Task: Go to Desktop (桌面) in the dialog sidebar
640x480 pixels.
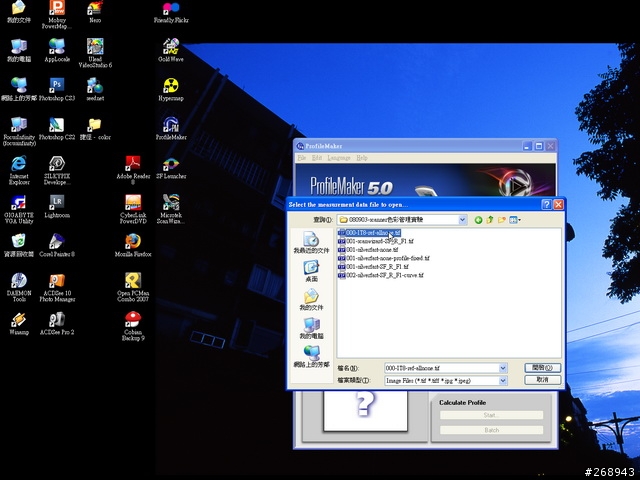Action: 311,271
